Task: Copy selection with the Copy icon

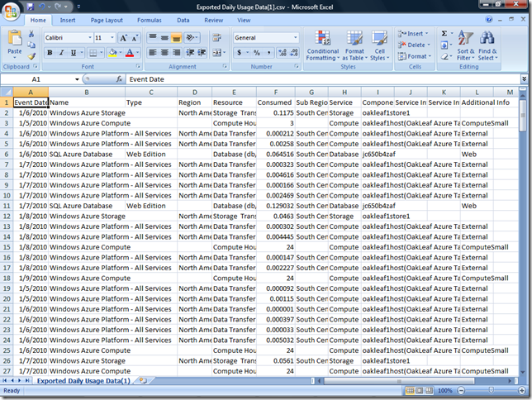Action: tap(31, 45)
